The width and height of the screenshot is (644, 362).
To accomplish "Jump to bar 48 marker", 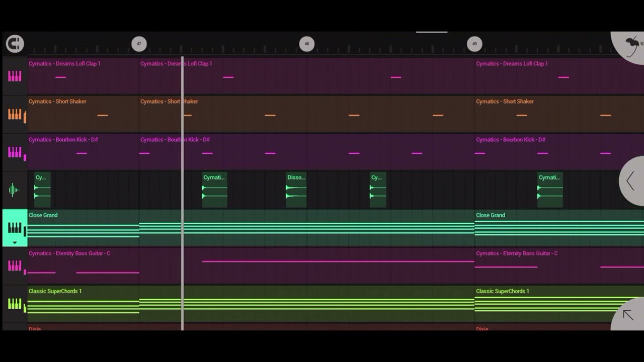I will pos(307,44).
